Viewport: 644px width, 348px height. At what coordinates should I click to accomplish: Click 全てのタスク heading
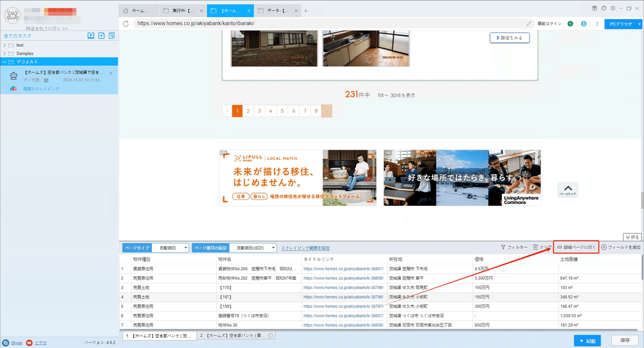[17, 36]
